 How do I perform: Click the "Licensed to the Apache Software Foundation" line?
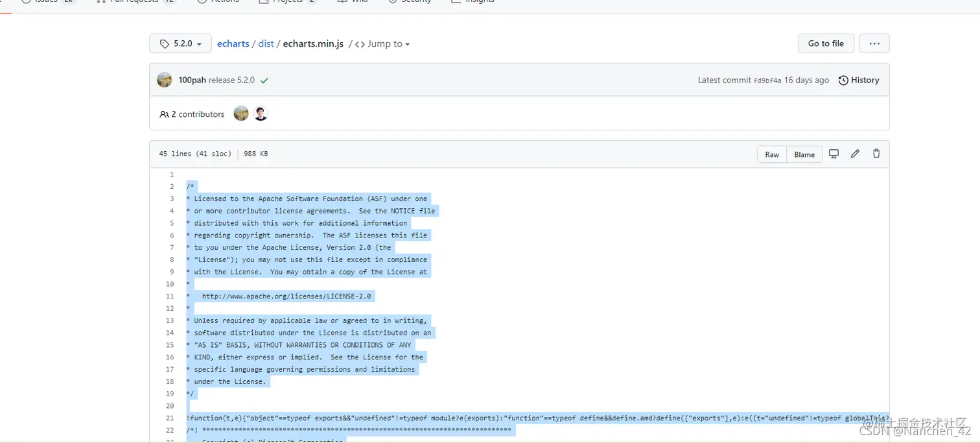tap(307, 199)
